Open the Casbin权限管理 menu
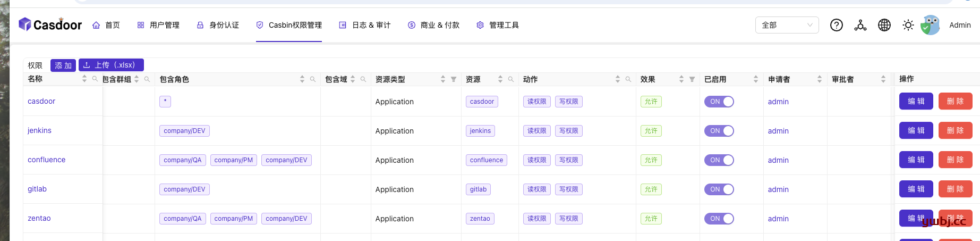980x241 pixels. [x=289, y=25]
